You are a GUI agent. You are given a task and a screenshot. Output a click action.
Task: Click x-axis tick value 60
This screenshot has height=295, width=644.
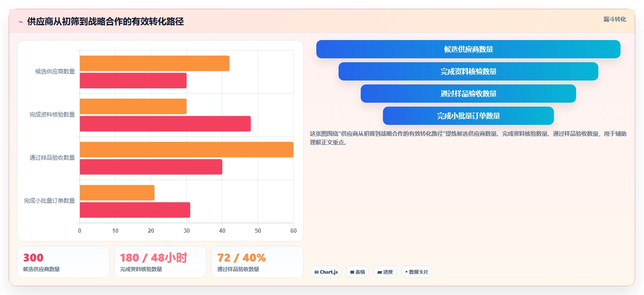(293, 231)
